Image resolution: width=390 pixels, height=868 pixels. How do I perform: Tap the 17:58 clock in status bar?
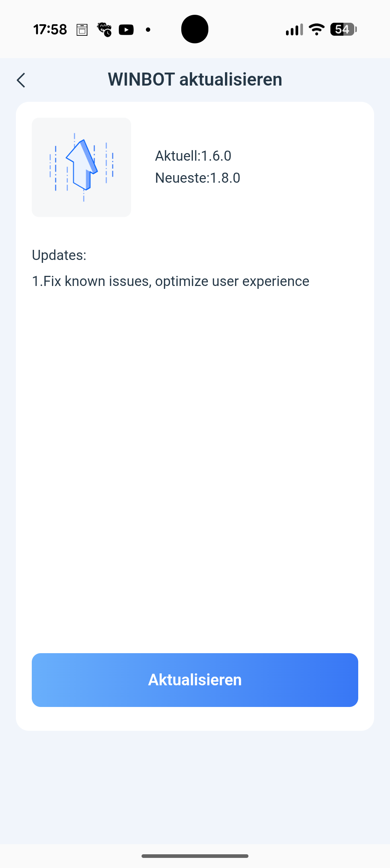coord(50,30)
